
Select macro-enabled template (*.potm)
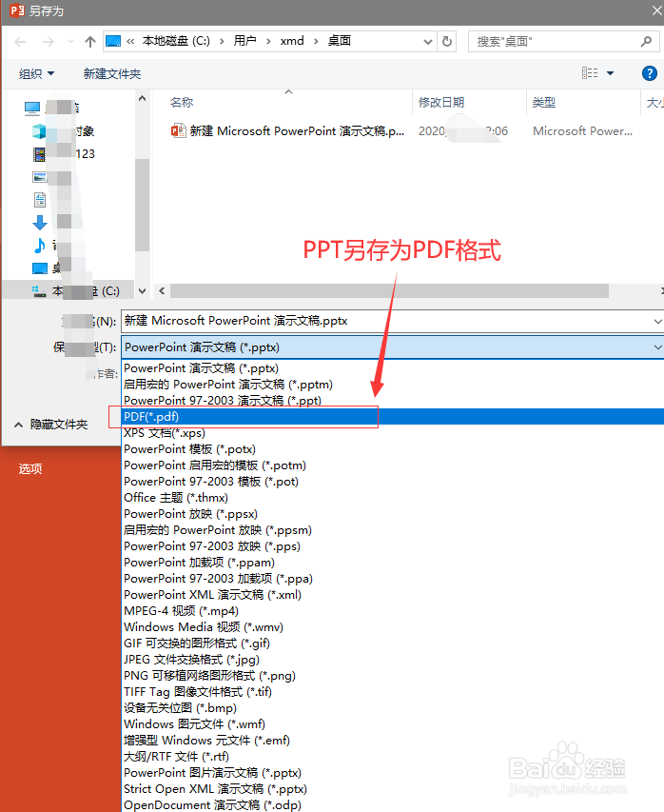pyautogui.click(x=393, y=465)
